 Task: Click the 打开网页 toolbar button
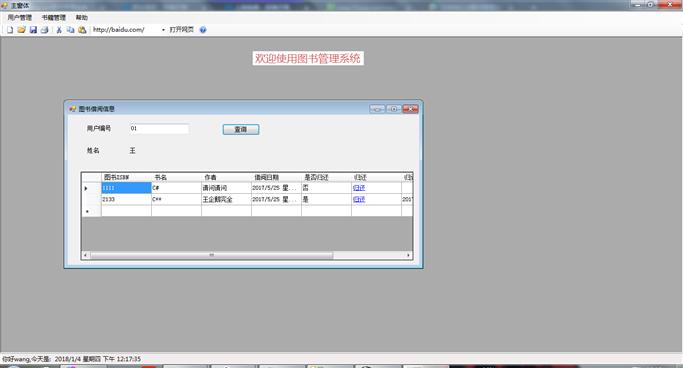[182, 30]
